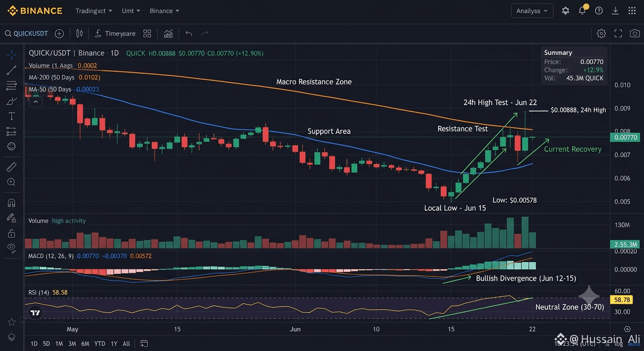
Task: Open the horizontal lines tool in the drawing sidebar
Action: 11,85
